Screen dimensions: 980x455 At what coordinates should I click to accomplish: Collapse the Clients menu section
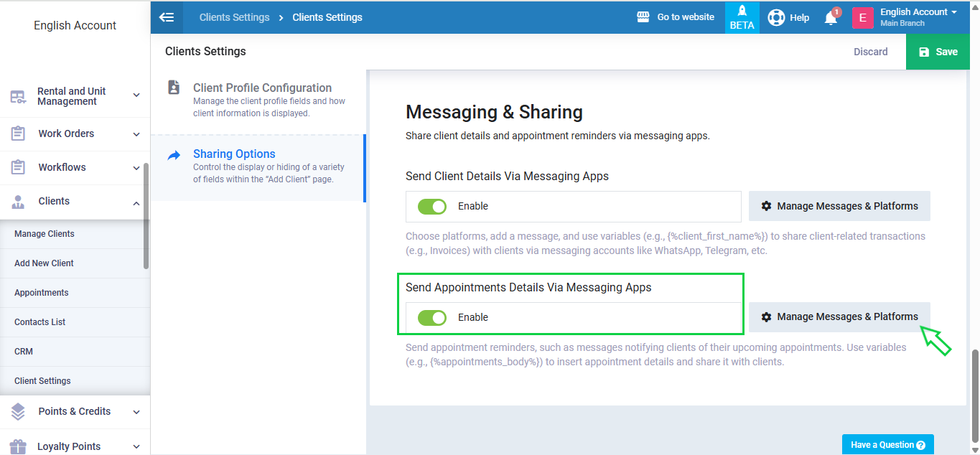click(x=136, y=202)
